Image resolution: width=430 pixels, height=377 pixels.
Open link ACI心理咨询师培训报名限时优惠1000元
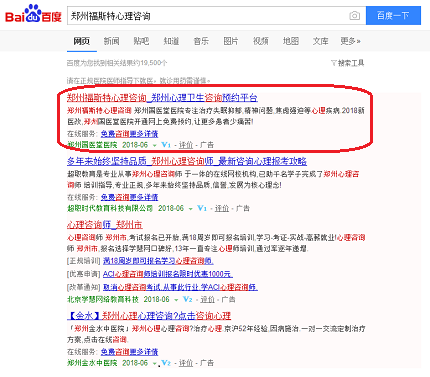click(168, 274)
